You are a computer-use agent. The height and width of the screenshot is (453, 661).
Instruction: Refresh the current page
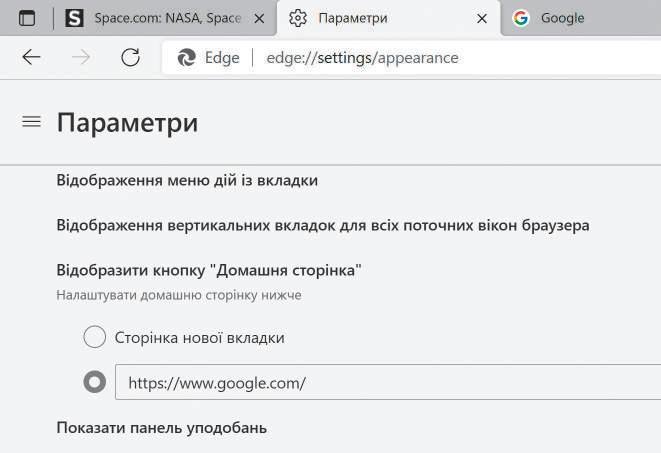click(131, 57)
